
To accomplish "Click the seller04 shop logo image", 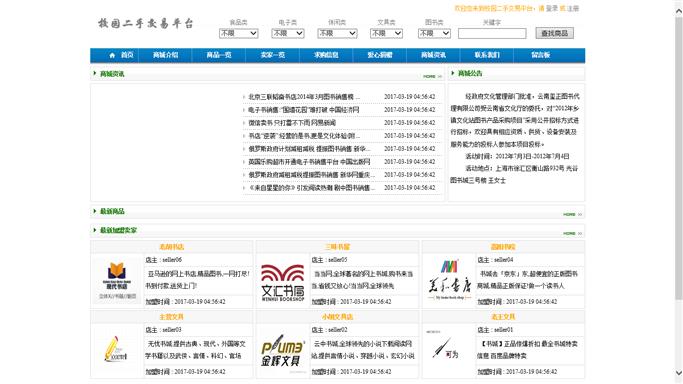I will (x=449, y=280).
